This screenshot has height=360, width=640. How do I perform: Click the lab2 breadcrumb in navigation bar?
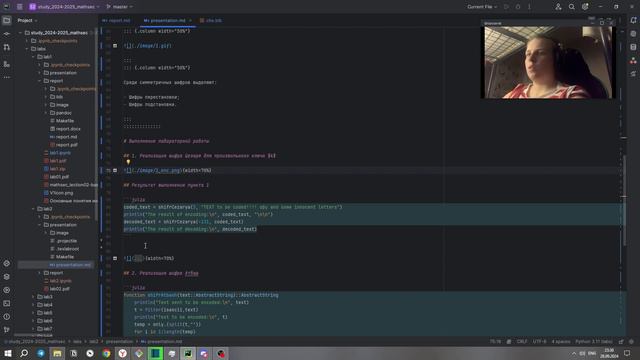[94, 342]
